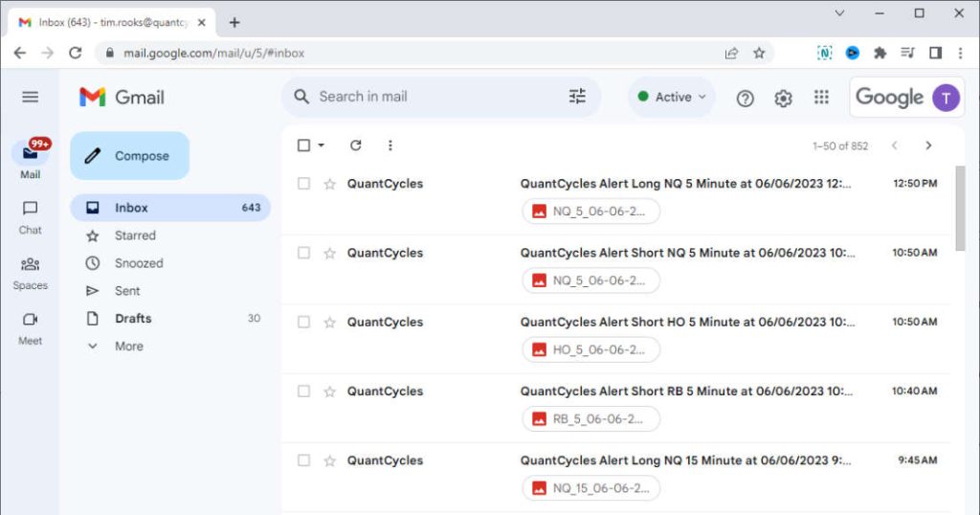Click the search magnifier icon
Viewport: 980px width, 515px height.
pyautogui.click(x=301, y=97)
